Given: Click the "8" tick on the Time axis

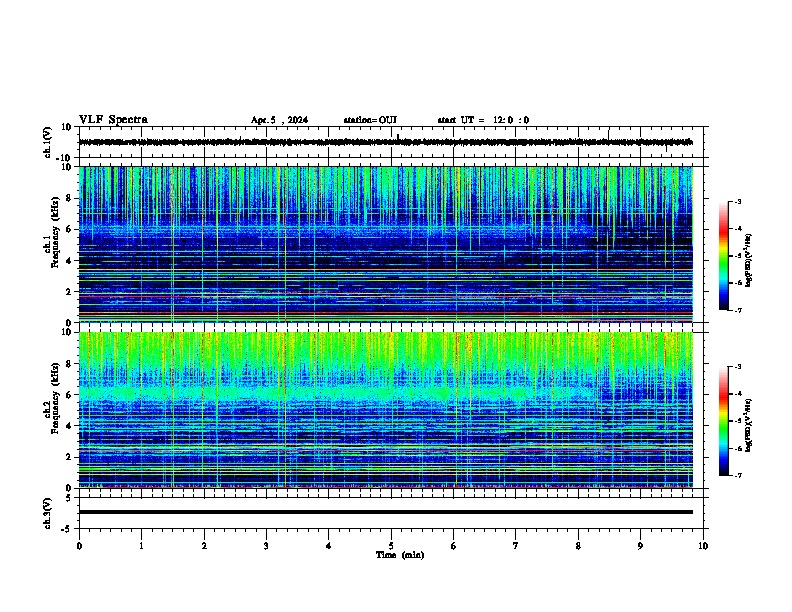Looking at the screenshot, I should (578, 546).
